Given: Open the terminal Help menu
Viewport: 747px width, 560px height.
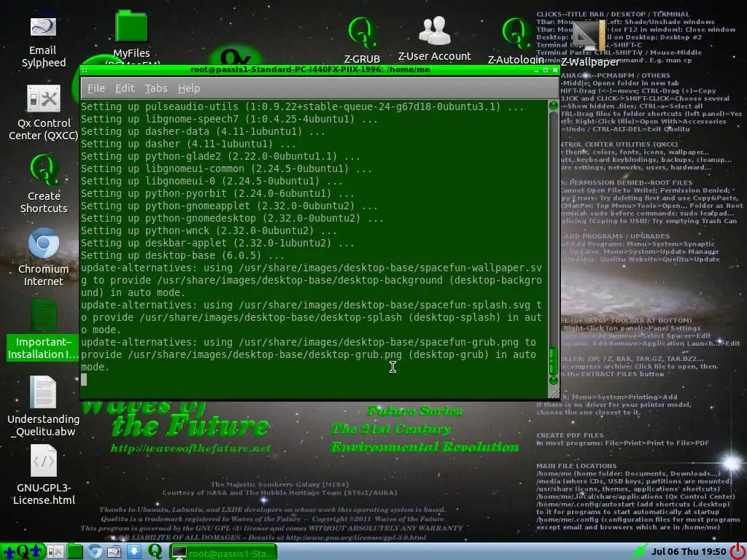Looking at the screenshot, I should click(189, 88).
